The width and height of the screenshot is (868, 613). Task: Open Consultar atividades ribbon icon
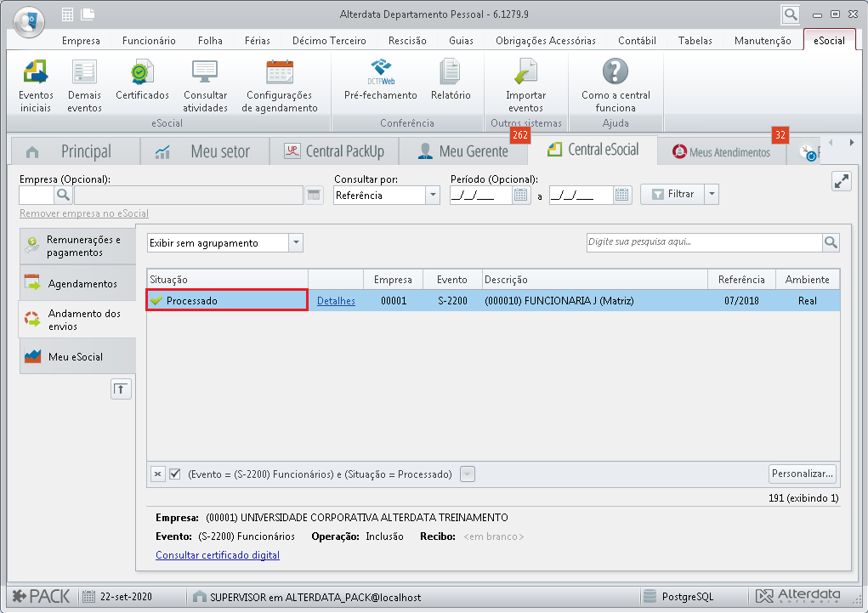(x=205, y=86)
